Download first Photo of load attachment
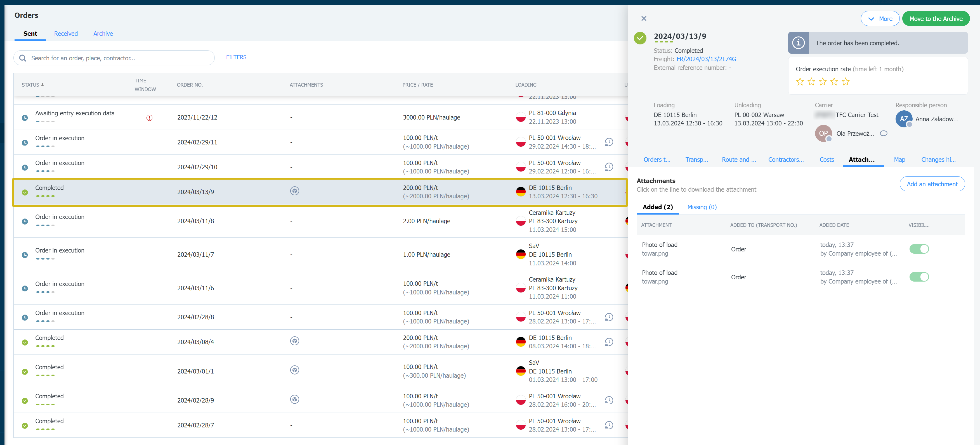 [800, 249]
